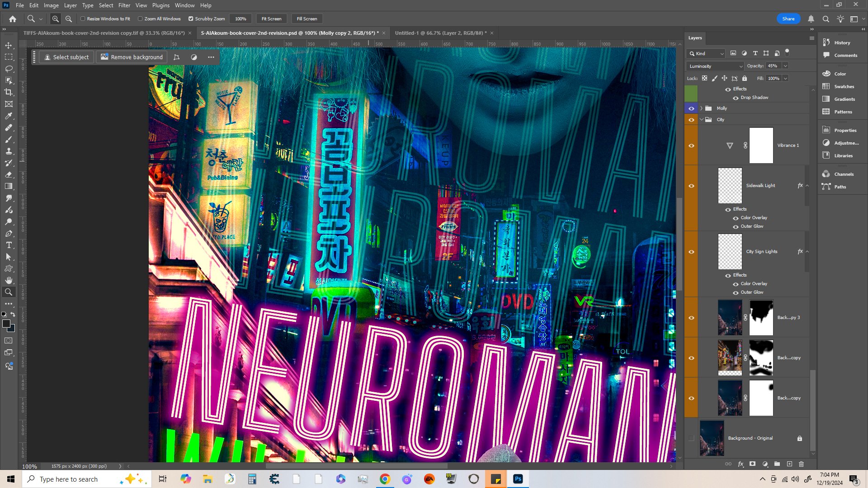Switch to Untitled-1 document tab
This screenshot has width=868, height=488.
coord(441,33)
